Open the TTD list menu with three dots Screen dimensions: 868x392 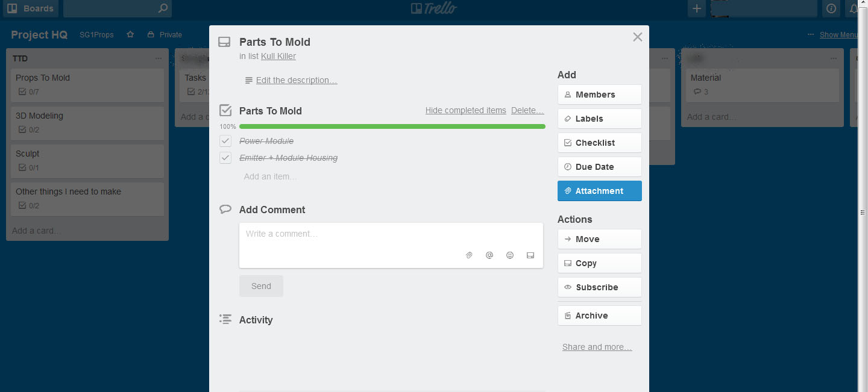(159, 58)
